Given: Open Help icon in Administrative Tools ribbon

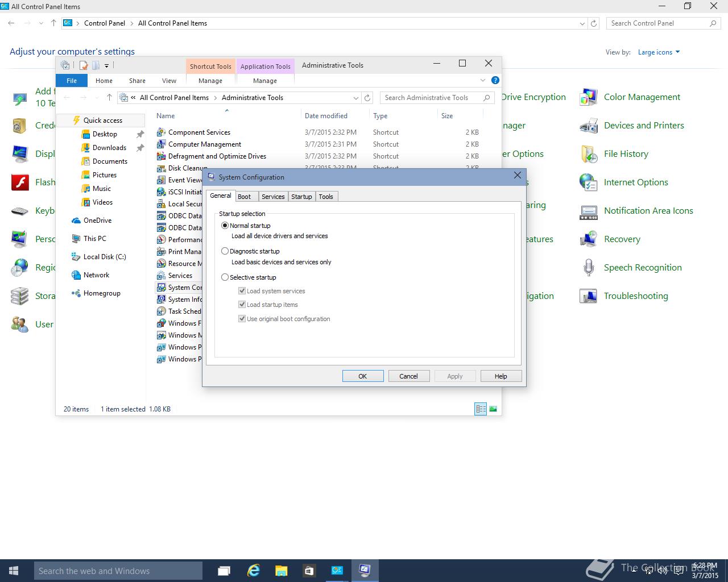Looking at the screenshot, I should point(495,80).
